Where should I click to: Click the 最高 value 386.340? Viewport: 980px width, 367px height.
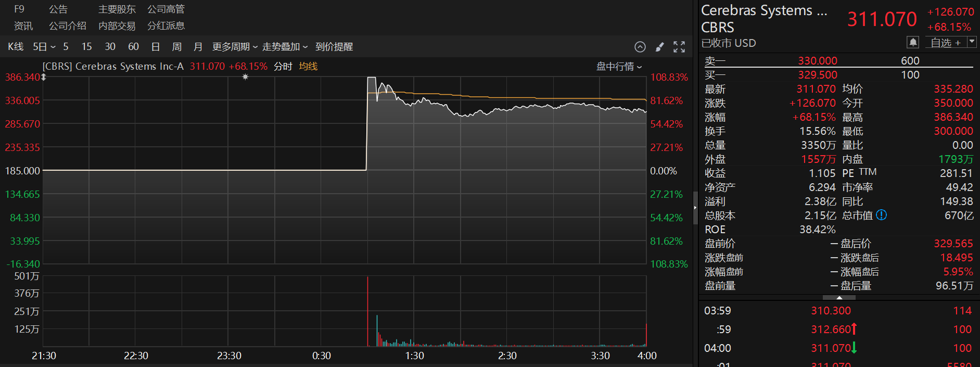pyautogui.click(x=953, y=117)
